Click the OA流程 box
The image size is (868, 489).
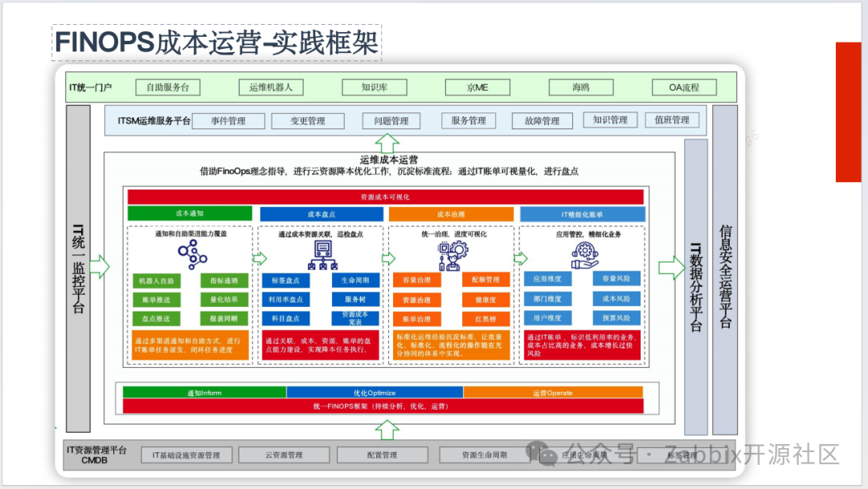click(x=684, y=88)
